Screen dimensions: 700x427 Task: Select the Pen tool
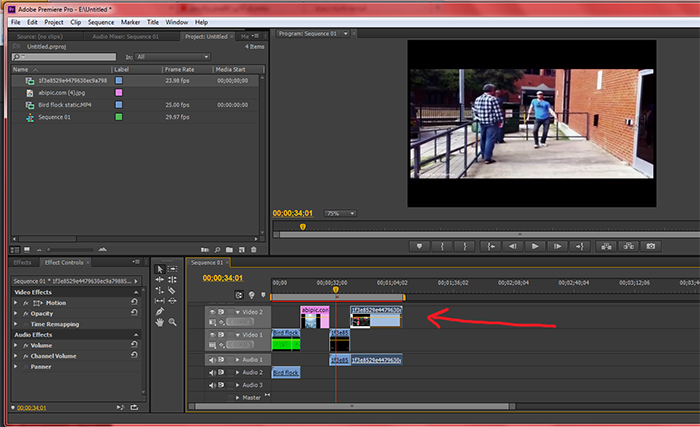tap(160, 311)
